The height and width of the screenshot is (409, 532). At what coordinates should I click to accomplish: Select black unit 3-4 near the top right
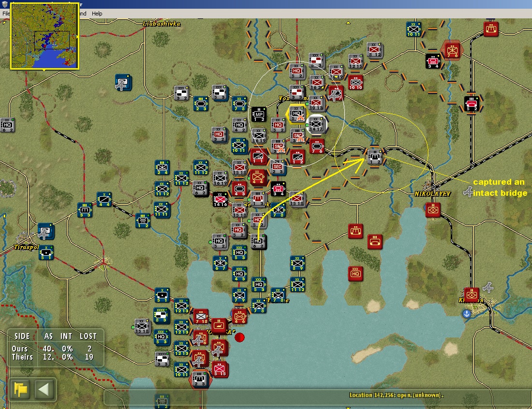433,61
